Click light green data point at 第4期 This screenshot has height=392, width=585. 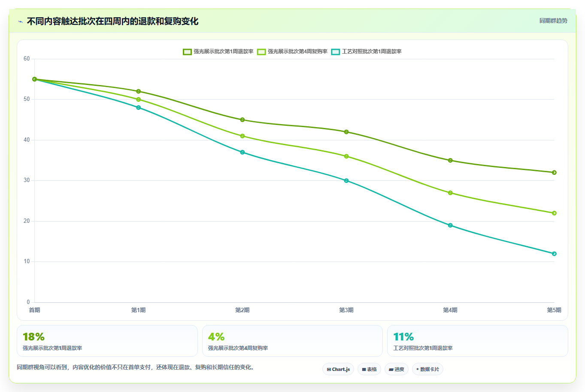(x=450, y=193)
